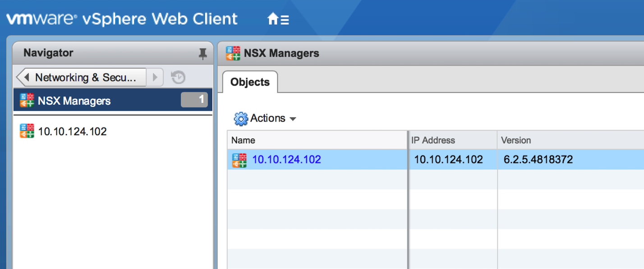Switch to the Objects tab
The image size is (644, 269).
pyautogui.click(x=250, y=82)
